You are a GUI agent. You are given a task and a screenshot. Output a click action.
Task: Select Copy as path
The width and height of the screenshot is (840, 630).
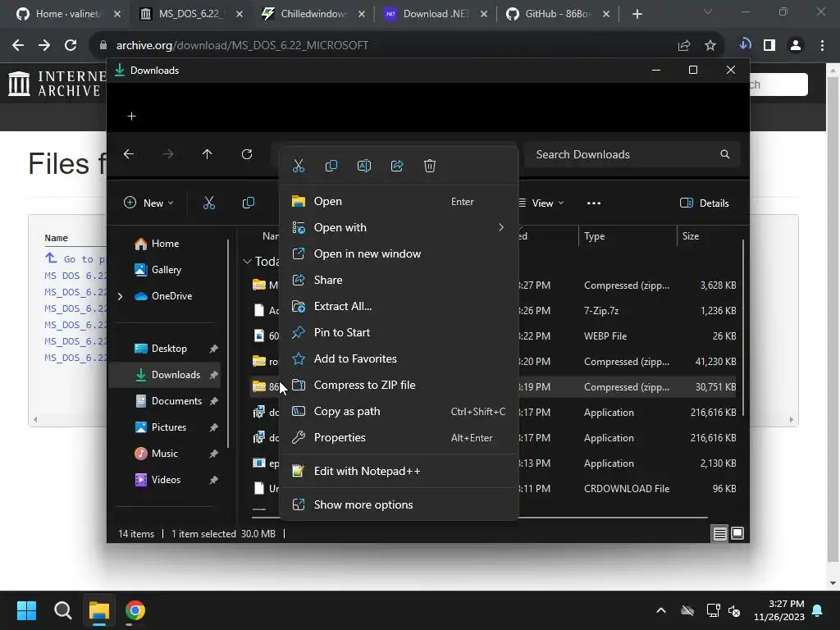[x=399, y=412]
